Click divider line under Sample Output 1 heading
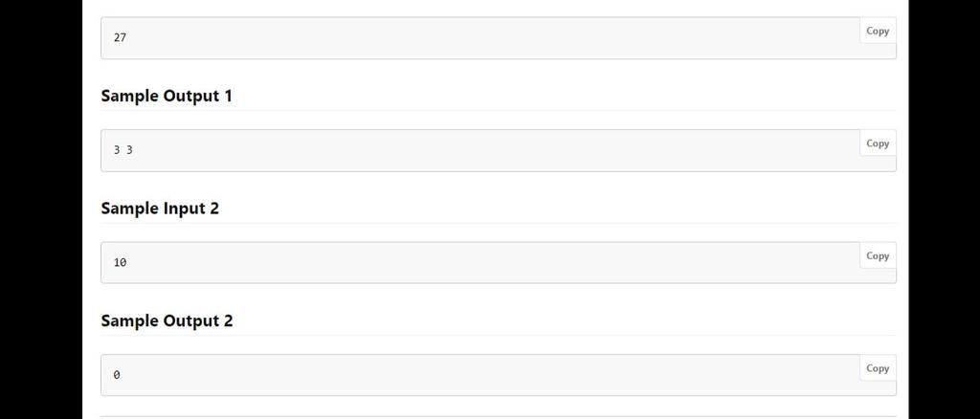 point(498,111)
